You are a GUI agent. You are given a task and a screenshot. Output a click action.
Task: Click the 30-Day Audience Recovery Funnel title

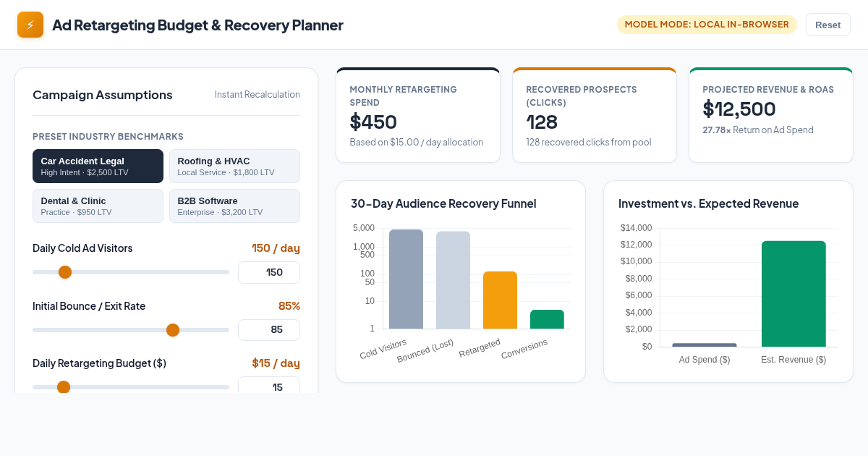(x=443, y=203)
